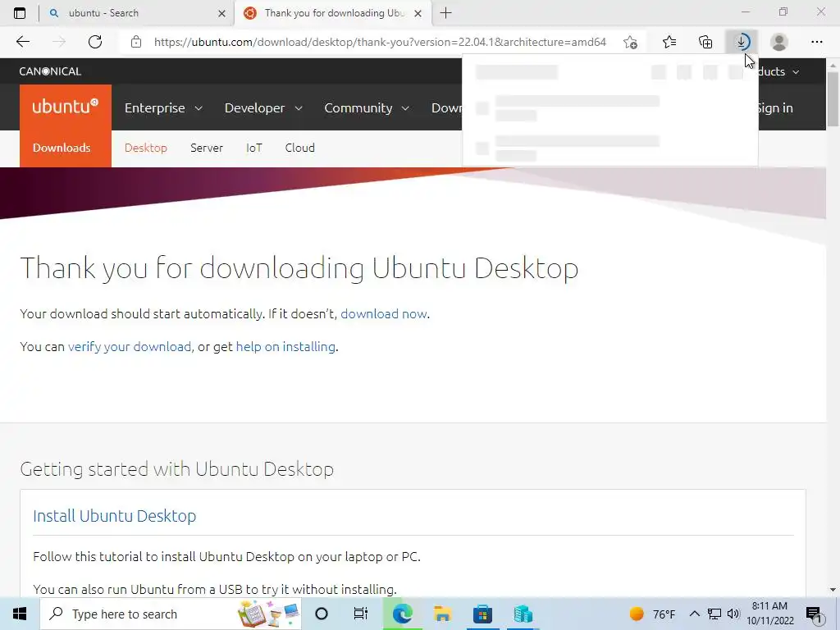This screenshot has width=840, height=630.
Task: Open Cortana from the taskbar
Action: coord(322,614)
